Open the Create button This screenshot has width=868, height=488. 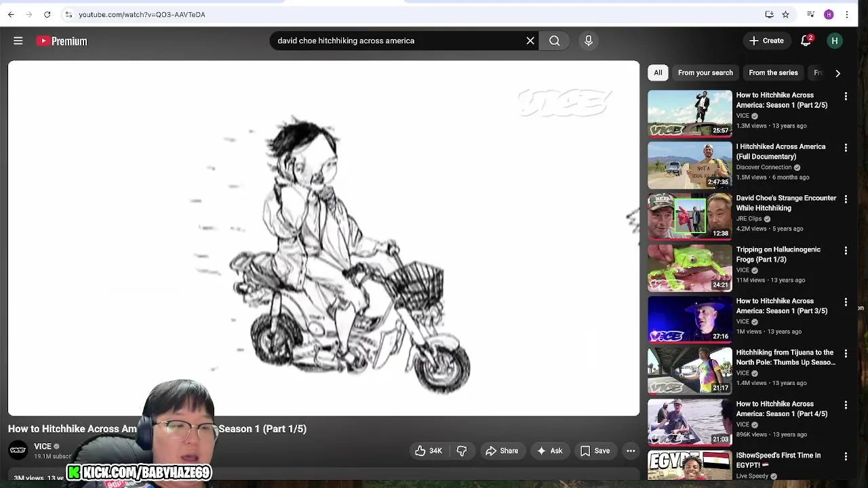pos(766,41)
